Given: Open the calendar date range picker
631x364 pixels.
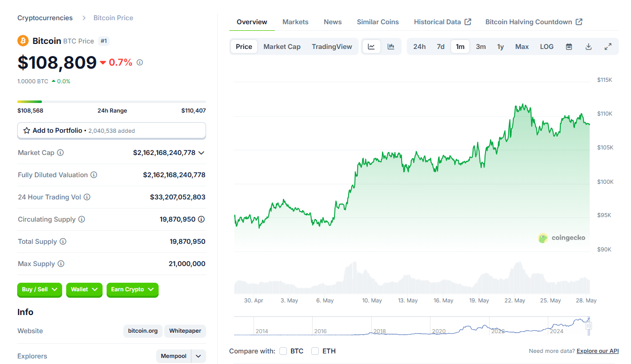Looking at the screenshot, I should (x=569, y=46).
